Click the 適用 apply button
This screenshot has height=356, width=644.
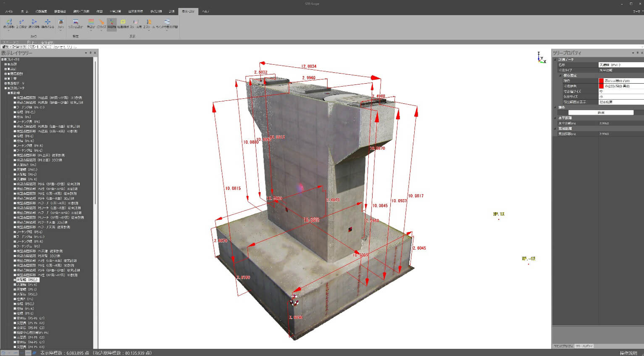click(601, 113)
